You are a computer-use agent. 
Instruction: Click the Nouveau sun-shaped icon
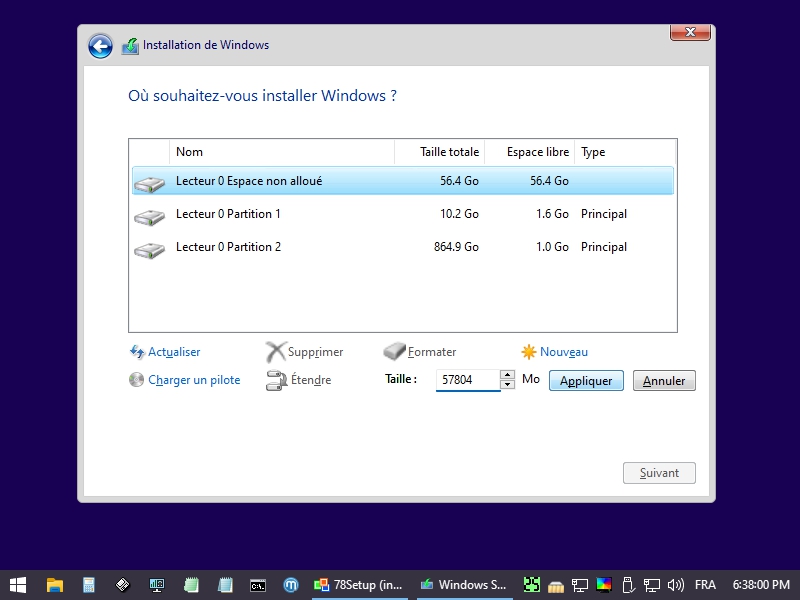point(529,352)
